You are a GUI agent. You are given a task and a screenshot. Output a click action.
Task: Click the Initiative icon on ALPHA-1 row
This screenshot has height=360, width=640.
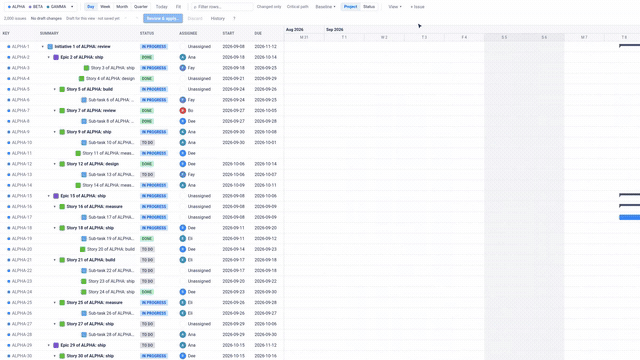50,47
